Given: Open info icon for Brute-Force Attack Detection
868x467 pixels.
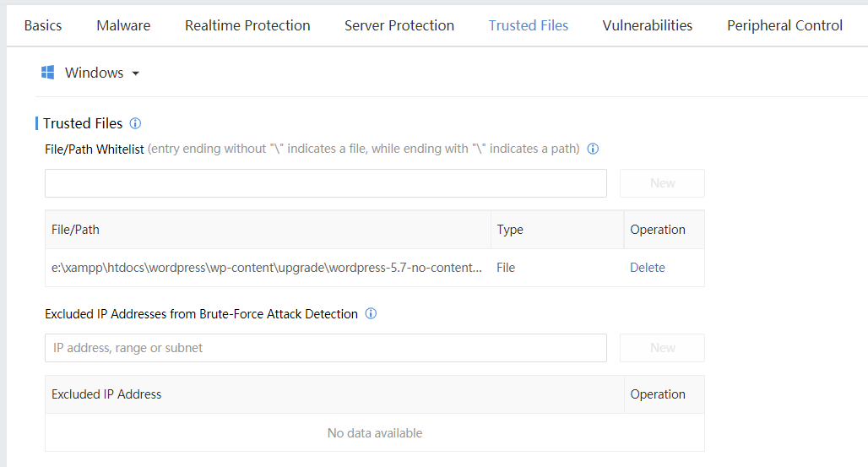Looking at the screenshot, I should point(371,313).
